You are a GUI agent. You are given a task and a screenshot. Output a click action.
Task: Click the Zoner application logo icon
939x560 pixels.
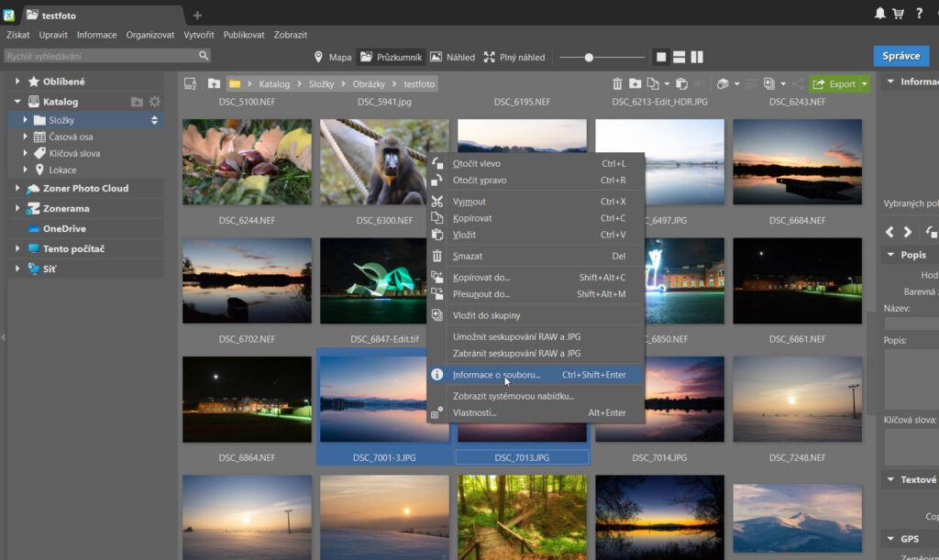9,15
